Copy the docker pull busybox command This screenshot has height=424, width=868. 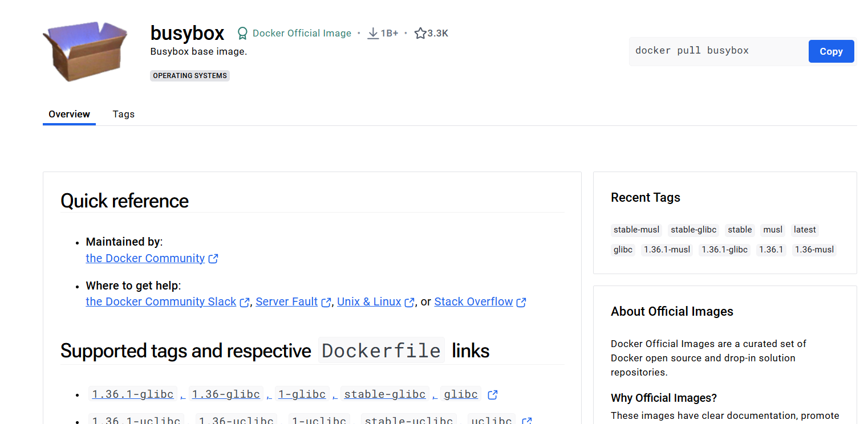(x=831, y=51)
